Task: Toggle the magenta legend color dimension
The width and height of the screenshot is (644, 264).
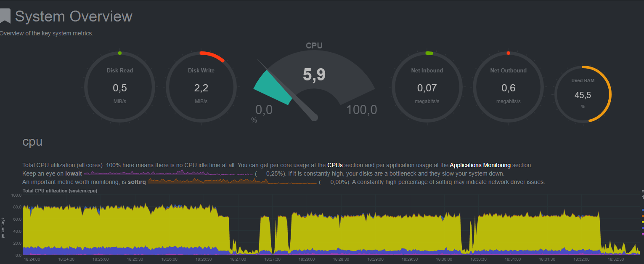Action: coord(642,234)
